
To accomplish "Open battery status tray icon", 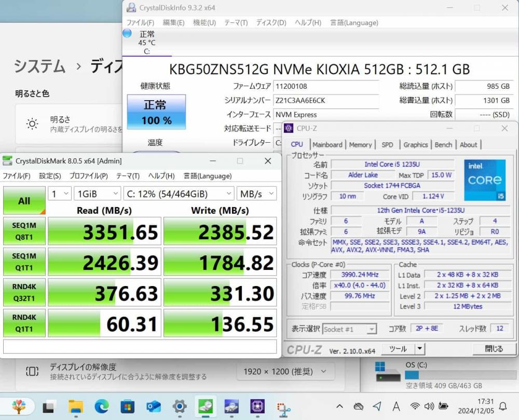I will (x=443, y=406).
